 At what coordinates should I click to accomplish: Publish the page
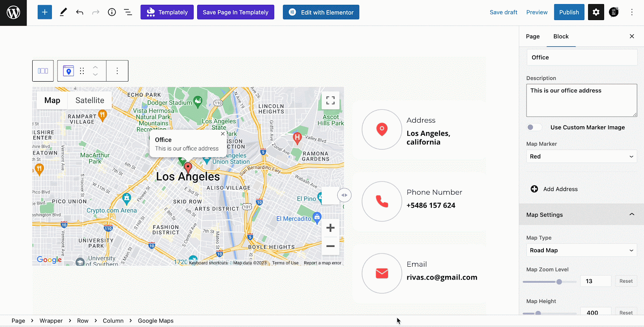(569, 12)
